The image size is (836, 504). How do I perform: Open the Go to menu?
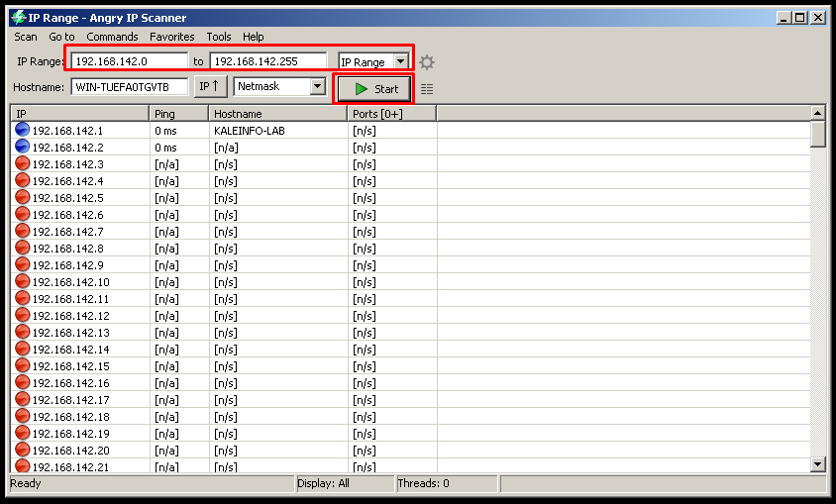click(x=61, y=37)
